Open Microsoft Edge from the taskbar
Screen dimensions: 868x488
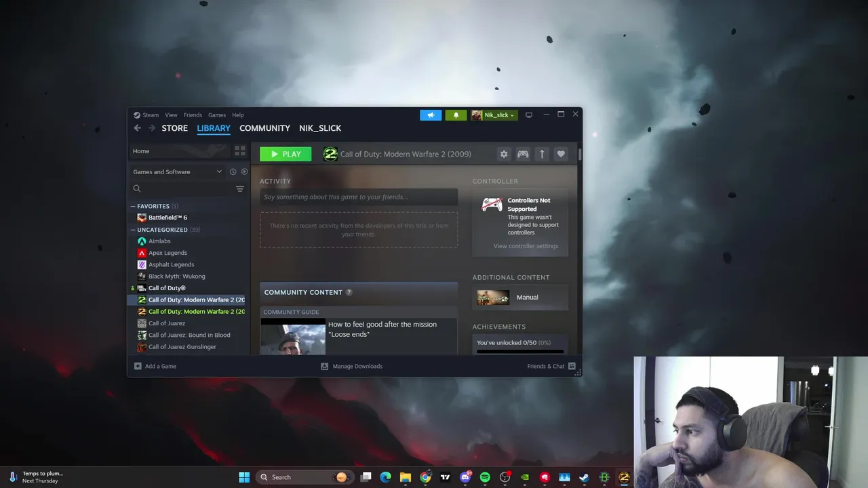click(x=386, y=477)
